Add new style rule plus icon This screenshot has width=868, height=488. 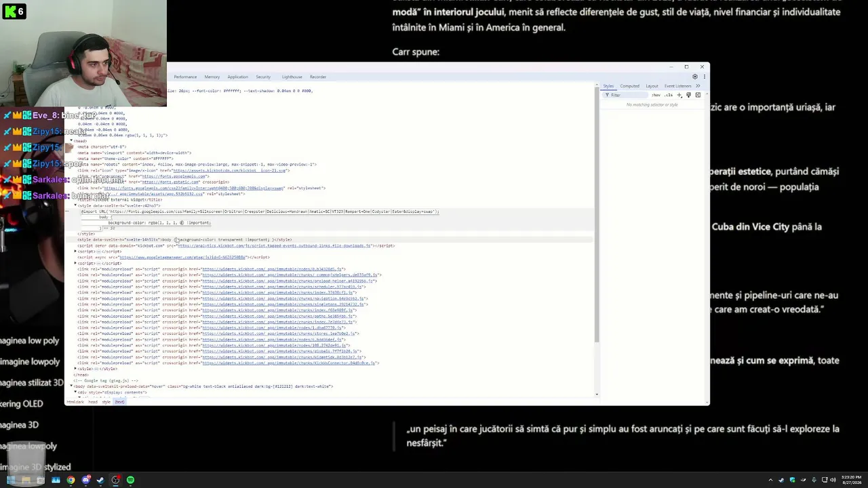[x=679, y=95]
